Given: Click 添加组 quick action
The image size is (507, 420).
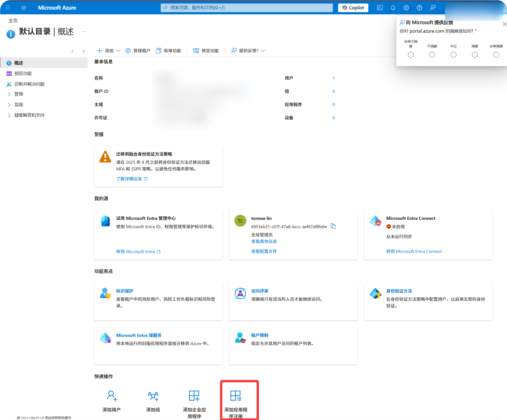Looking at the screenshot, I should pos(153,401).
